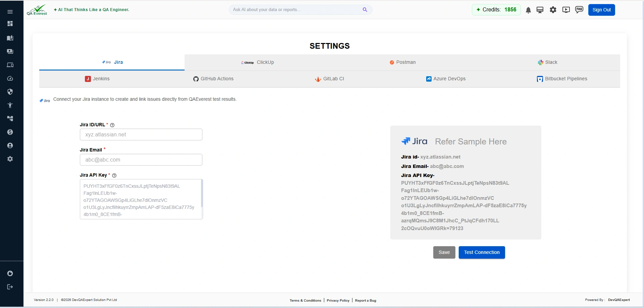644x308 pixels.
Task: Click the Credits 1856 badge
Action: [x=496, y=10]
